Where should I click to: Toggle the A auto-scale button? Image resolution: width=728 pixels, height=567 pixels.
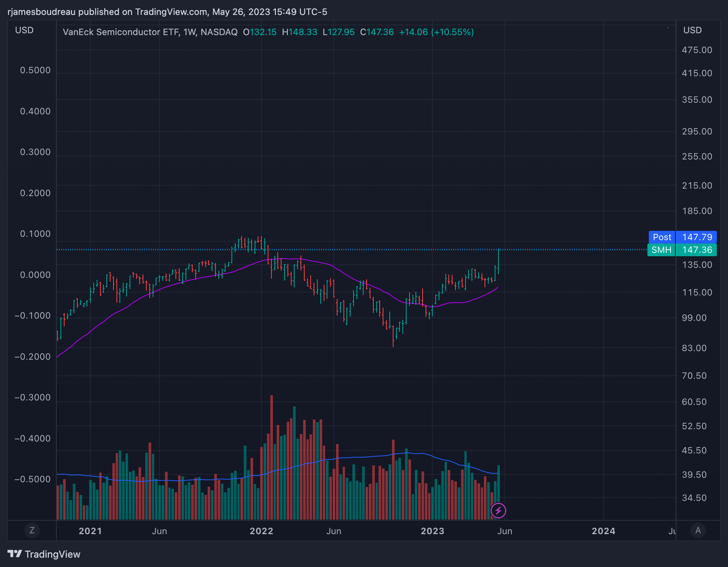[698, 530]
